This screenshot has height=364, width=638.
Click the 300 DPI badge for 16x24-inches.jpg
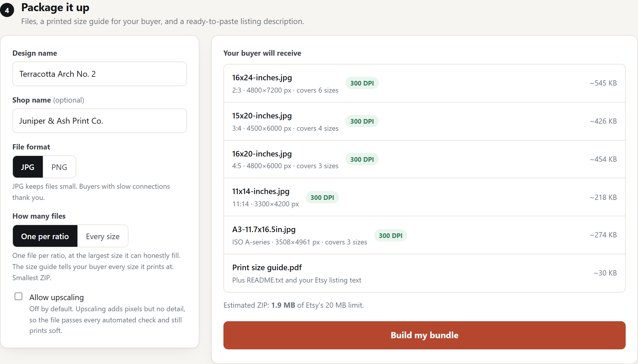tap(362, 83)
